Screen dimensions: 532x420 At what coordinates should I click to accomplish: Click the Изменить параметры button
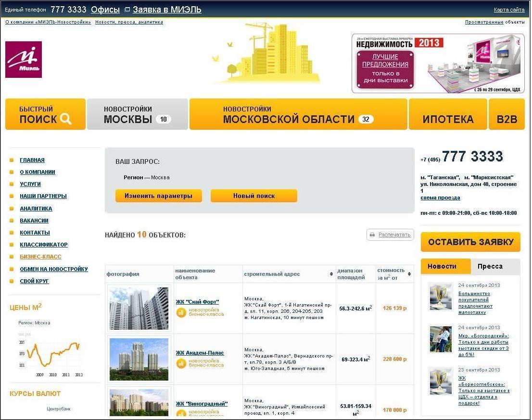(x=158, y=196)
